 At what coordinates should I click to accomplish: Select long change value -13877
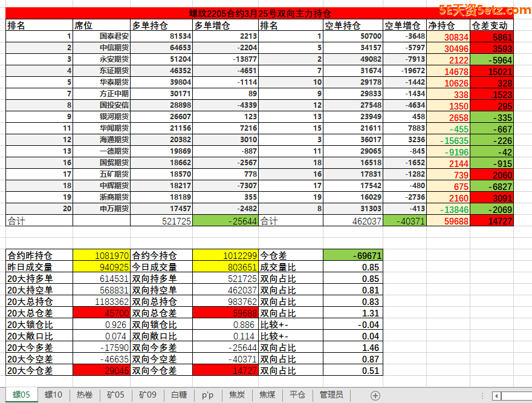point(225,59)
